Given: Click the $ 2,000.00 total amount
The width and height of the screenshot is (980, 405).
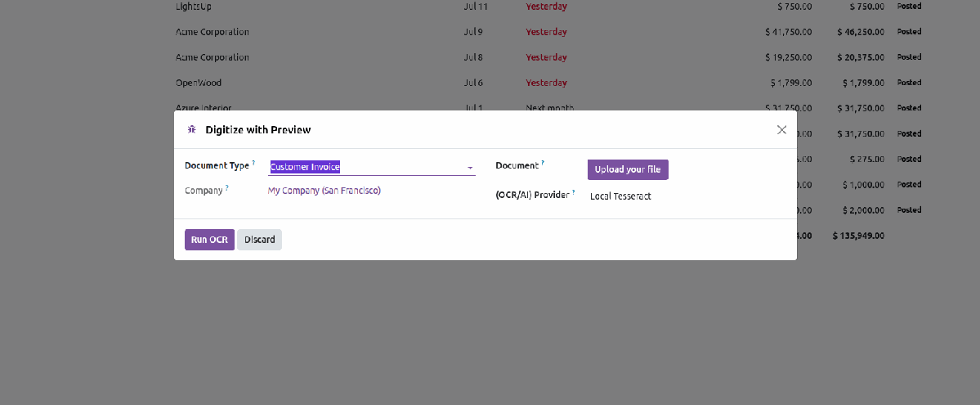Looking at the screenshot, I should click(x=863, y=209).
